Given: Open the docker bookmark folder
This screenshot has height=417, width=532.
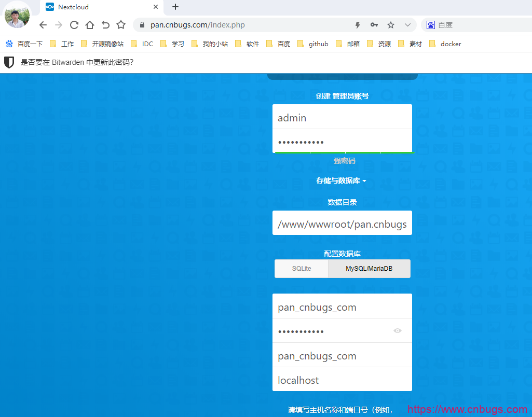Looking at the screenshot, I should pyautogui.click(x=445, y=44).
